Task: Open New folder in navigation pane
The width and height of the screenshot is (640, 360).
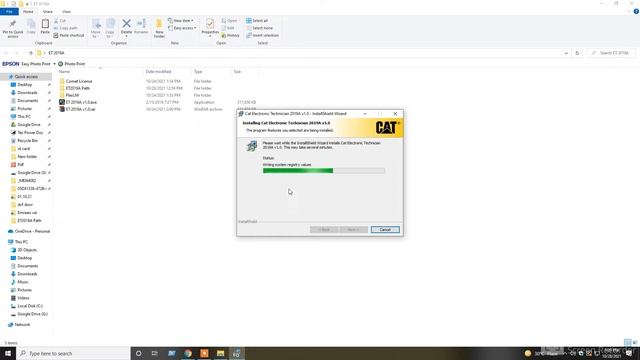Action: point(27,157)
